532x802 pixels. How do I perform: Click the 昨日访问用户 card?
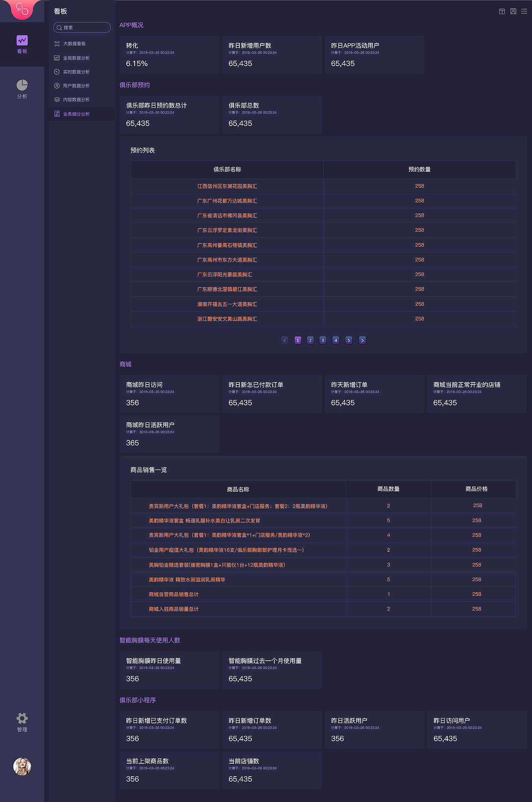pos(477,730)
